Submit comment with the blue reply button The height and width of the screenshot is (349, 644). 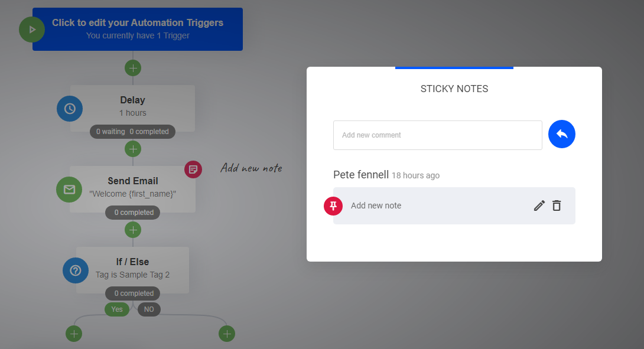[x=561, y=135]
